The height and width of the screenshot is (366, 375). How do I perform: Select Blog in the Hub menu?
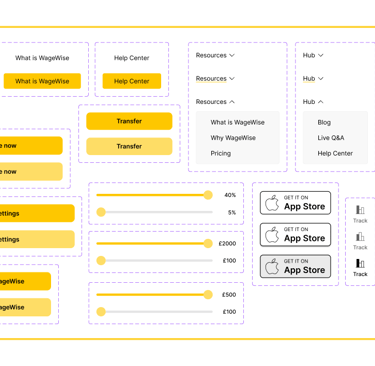324,122
